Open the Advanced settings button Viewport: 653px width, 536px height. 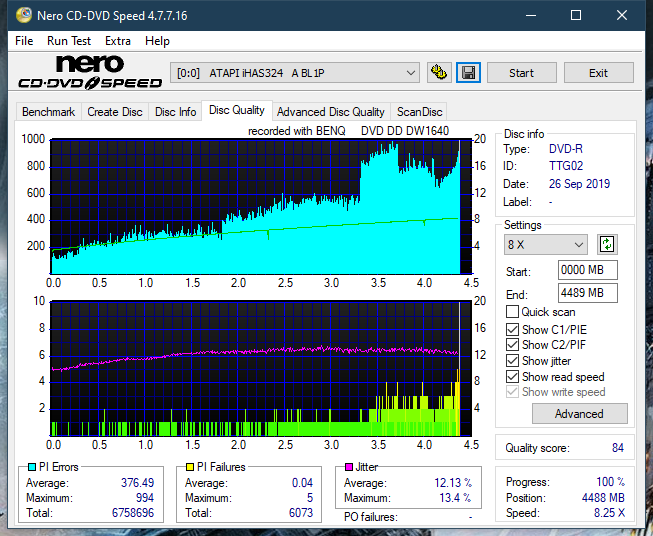(579, 414)
